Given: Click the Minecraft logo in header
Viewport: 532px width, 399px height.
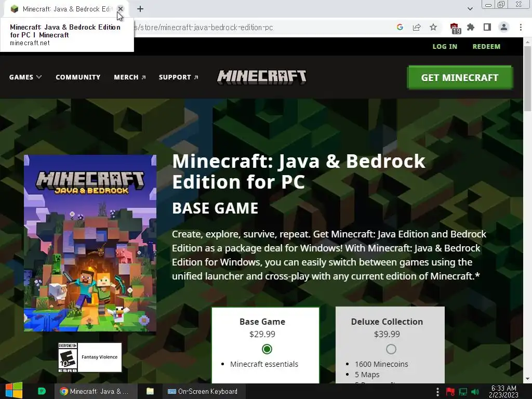Looking at the screenshot, I should pos(262,77).
